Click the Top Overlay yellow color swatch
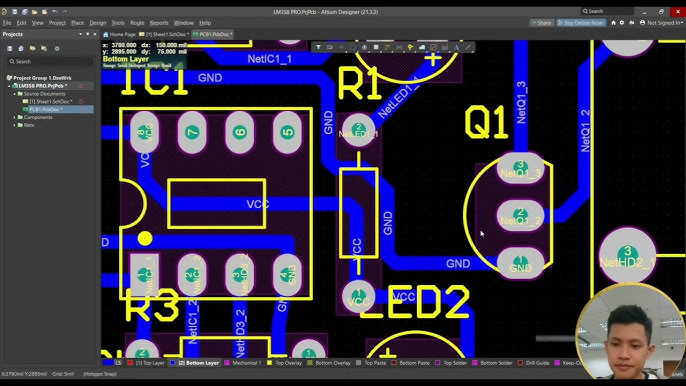This screenshot has height=386, width=686. coord(270,363)
